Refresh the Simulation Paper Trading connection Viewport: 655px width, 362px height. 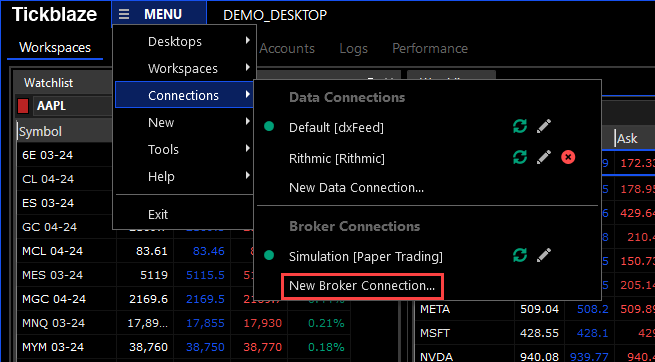point(520,255)
